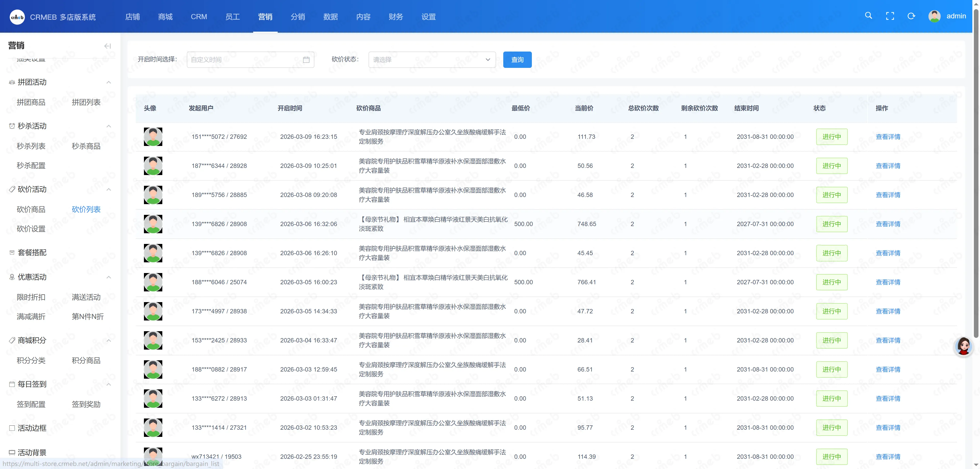Click avatar of user 187****6344
Viewport: 980px width, 469px height.
[x=153, y=166]
